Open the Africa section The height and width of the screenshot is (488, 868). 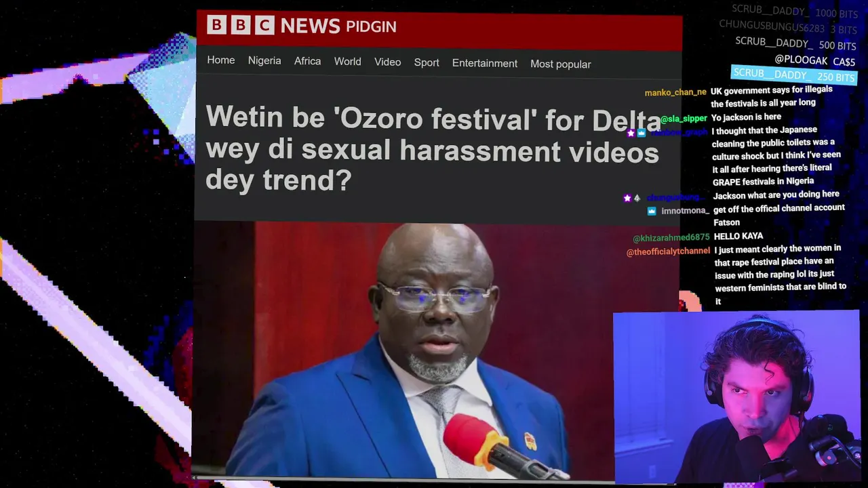point(307,61)
